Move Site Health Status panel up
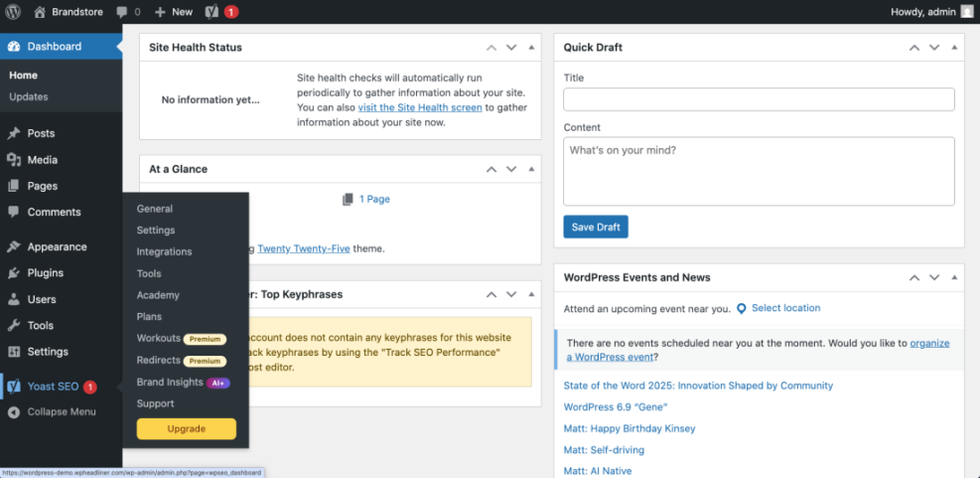This screenshot has height=478, width=980. click(491, 48)
